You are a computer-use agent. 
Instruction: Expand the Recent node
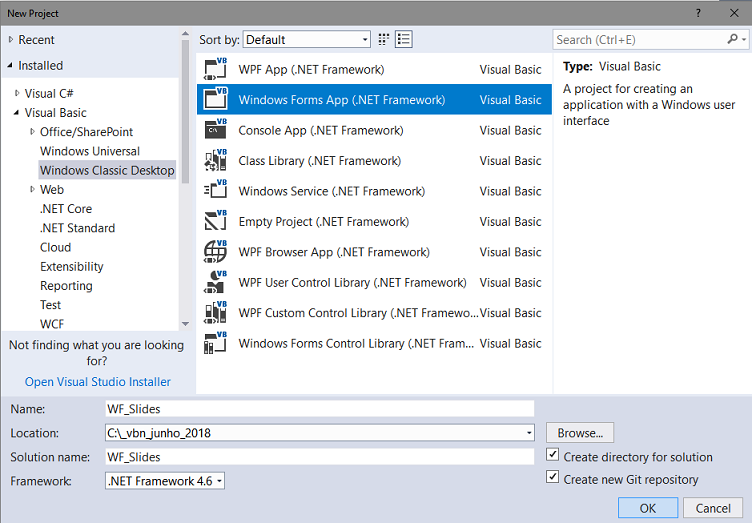pos(11,40)
